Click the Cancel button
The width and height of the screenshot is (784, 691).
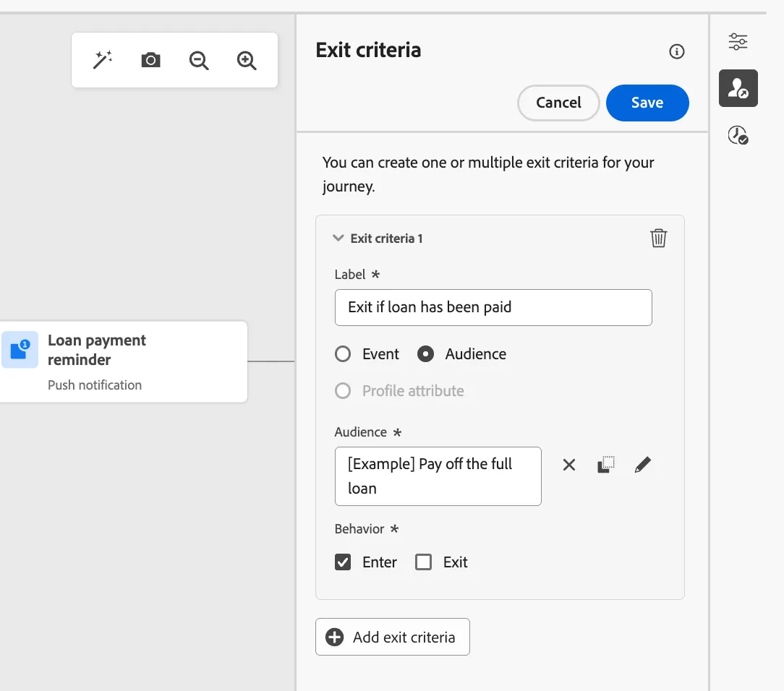pos(558,103)
